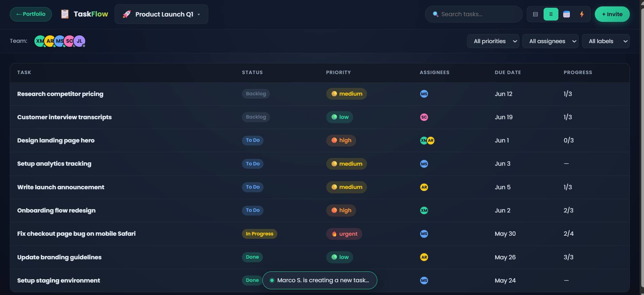Viewport: 644px width, 295px height.
Task: Switch to the board view icon
Action: tap(535, 14)
